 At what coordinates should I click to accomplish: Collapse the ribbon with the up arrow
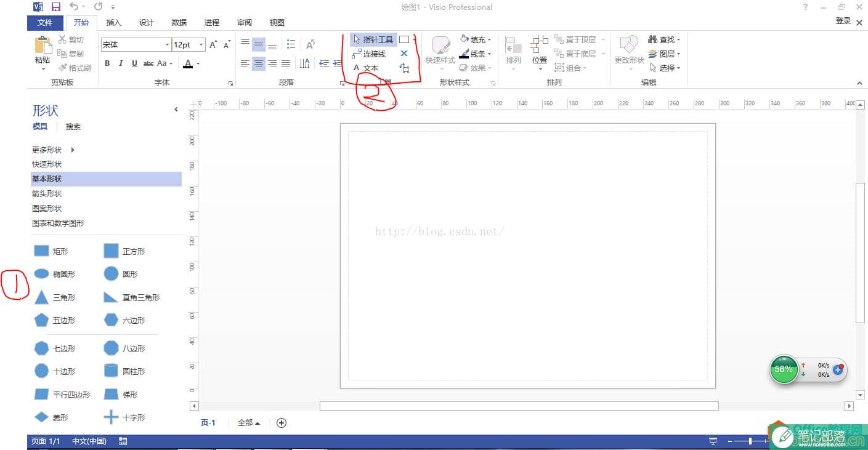[x=860, y=83]
